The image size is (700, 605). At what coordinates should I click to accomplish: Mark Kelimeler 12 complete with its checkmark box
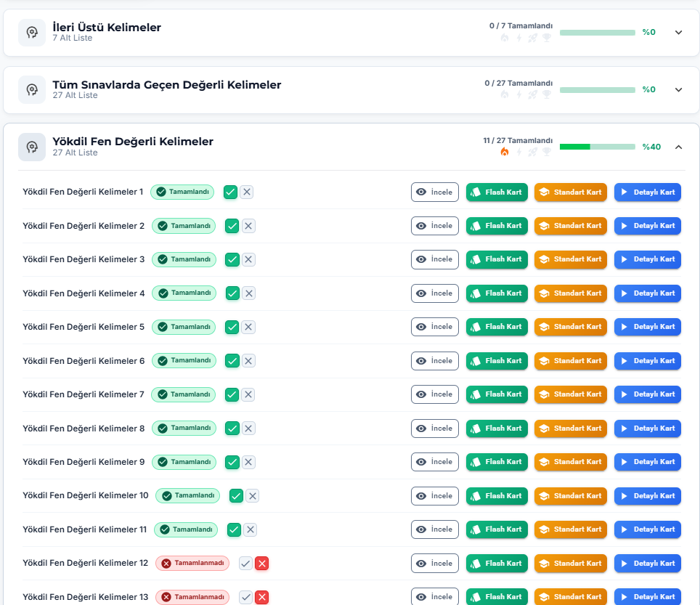(x=245, y=564)
